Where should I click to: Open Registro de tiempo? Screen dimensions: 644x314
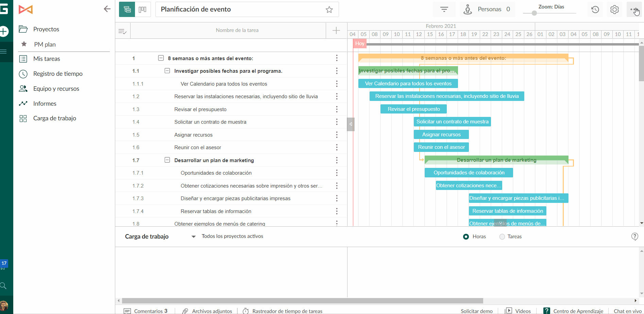(58, 74)
